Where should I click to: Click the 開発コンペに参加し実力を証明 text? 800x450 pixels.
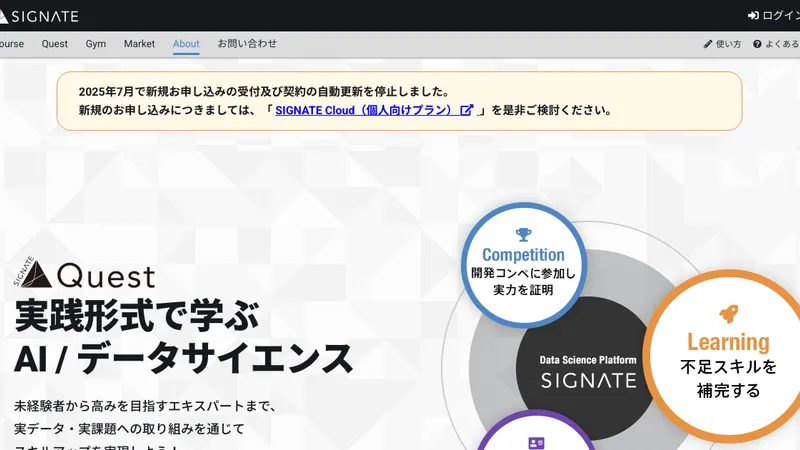pyautogui.click(x=523, y=282)
